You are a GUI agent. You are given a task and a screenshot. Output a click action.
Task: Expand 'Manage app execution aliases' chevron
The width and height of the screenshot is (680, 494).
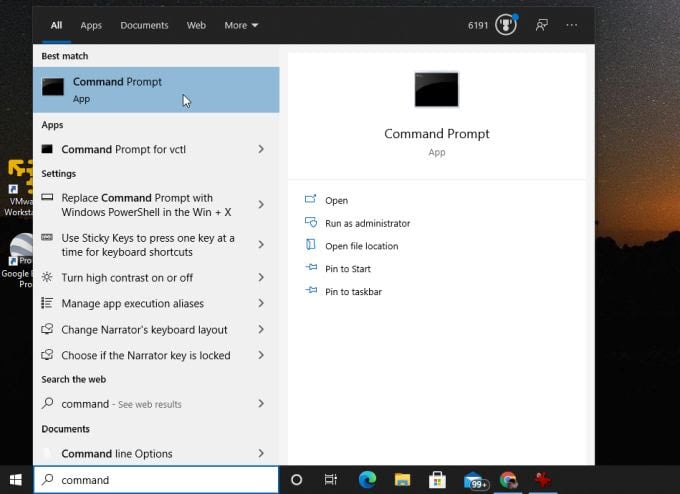pyautogui.click(x=261, y=303)
